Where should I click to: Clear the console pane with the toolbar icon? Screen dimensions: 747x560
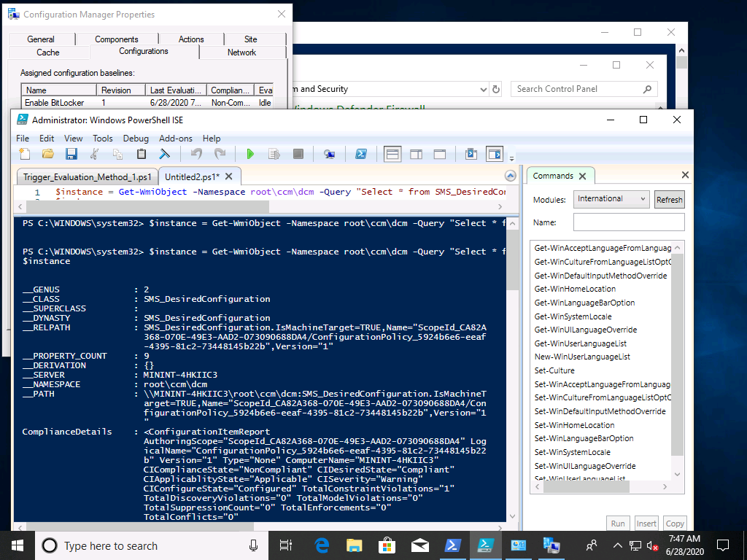coord(164,154)
